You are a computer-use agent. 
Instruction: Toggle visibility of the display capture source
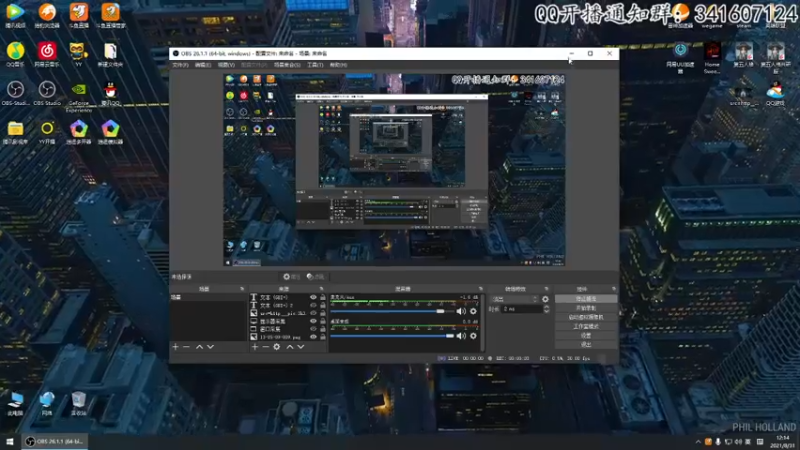pos(313,321)
